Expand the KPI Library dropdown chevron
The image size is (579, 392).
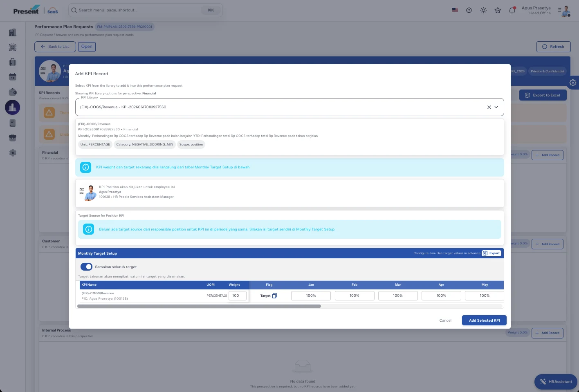point(496,107)
